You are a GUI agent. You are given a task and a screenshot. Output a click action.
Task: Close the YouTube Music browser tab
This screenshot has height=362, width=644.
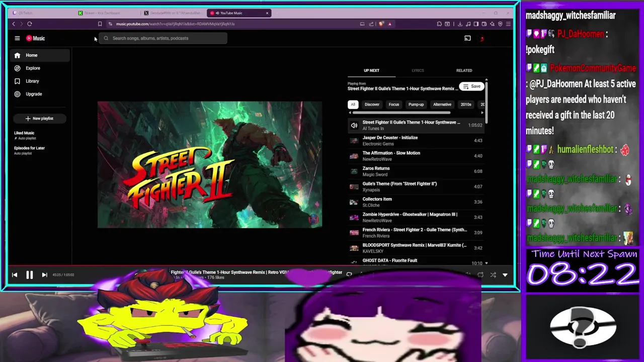267,13
